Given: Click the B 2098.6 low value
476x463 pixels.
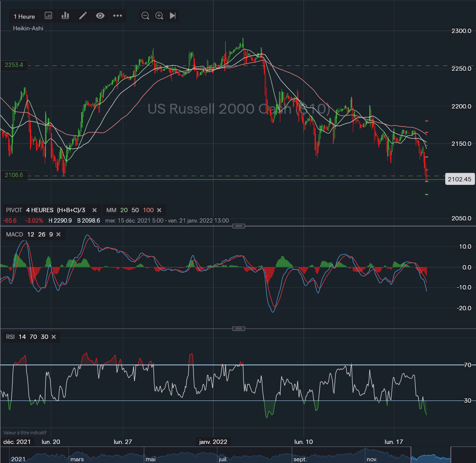Looking at the screenshot, I should point(89,221).
